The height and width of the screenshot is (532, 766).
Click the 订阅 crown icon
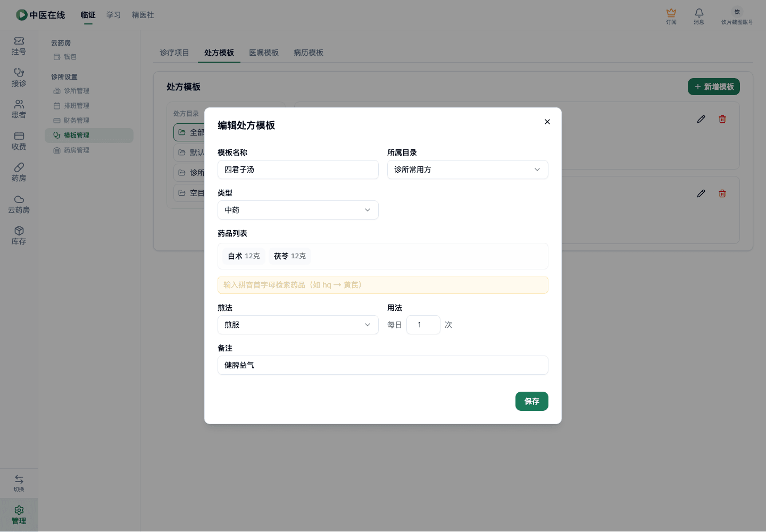(671, 16)
